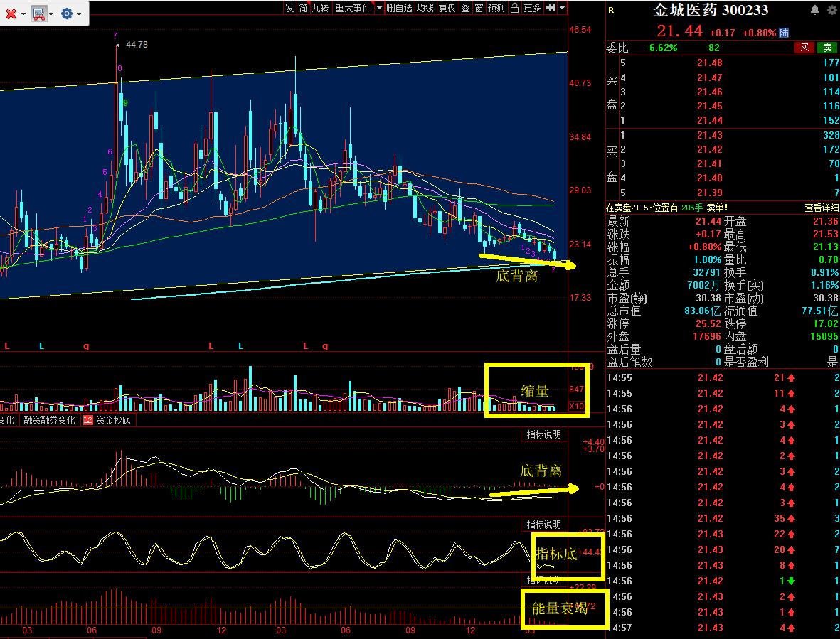840x639 pixels.
Task: Click the red 买 buy button
Action: coord(804,48)
